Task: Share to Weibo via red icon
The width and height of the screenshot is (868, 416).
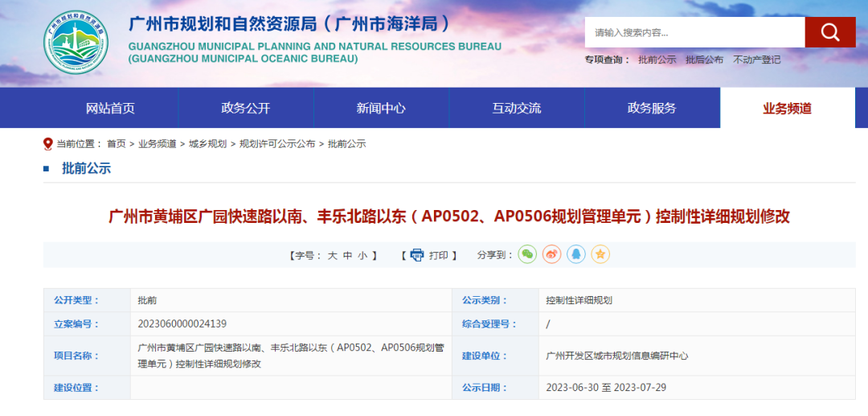Action: click(551, 254)
